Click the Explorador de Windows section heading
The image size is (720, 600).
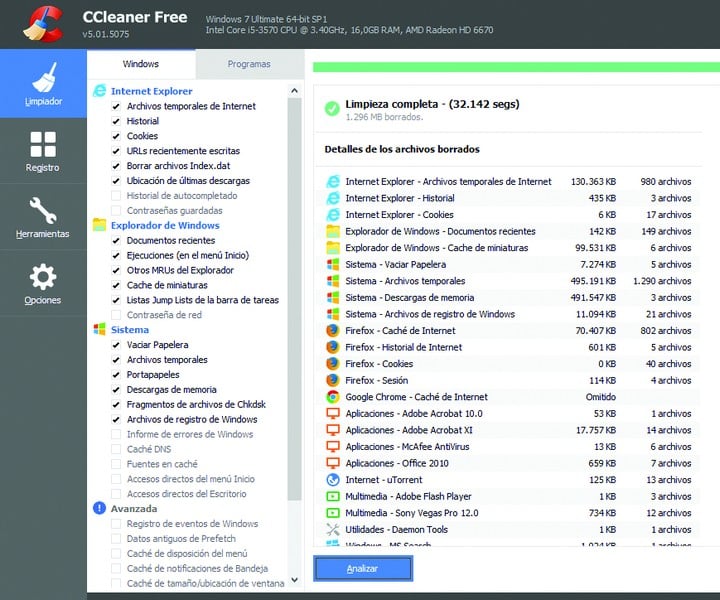165,225
